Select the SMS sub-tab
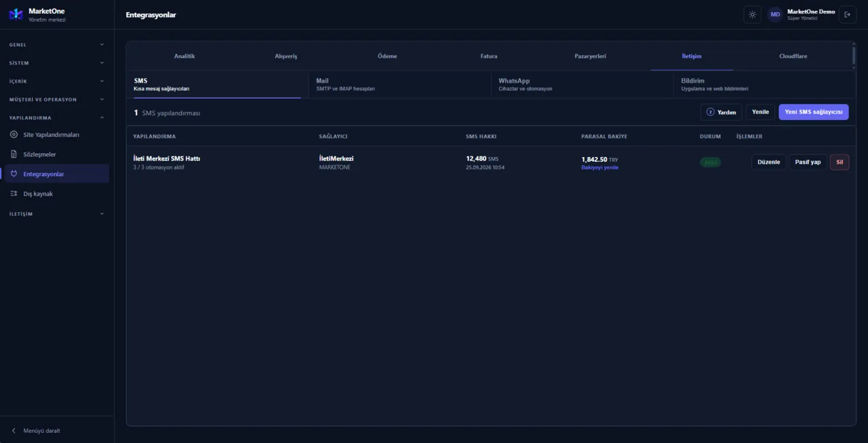Screen dimensions: 868x443 pyautogui.click(x=217, y=85)
